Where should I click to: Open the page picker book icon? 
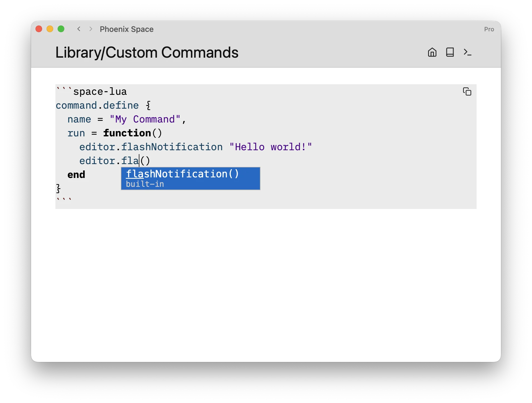point(450,52)
